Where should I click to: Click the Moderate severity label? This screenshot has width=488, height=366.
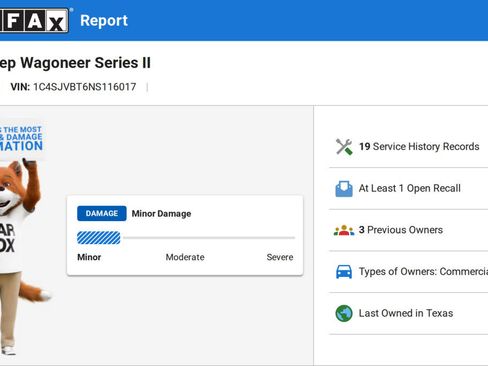(x=185, y=257)
